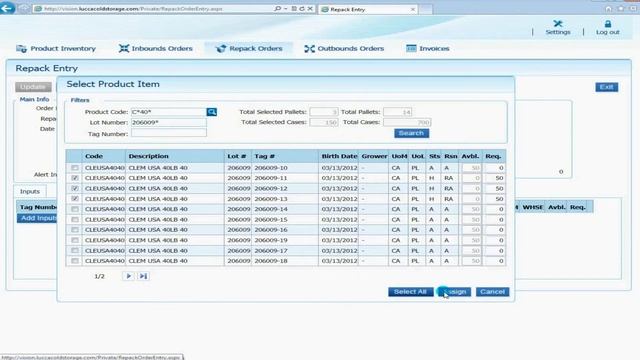
Task: Open the Settings tools icon
Action: pyautogui.click(x=558, y=23)
